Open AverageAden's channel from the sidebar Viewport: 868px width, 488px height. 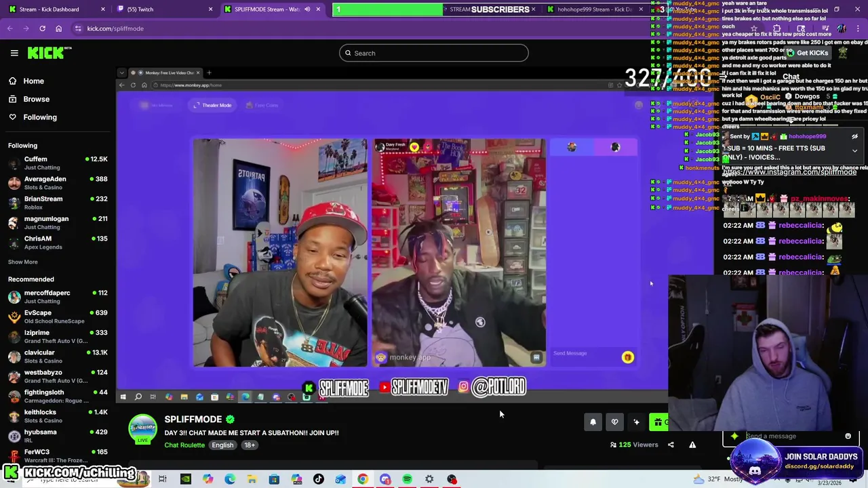[58, 183]
